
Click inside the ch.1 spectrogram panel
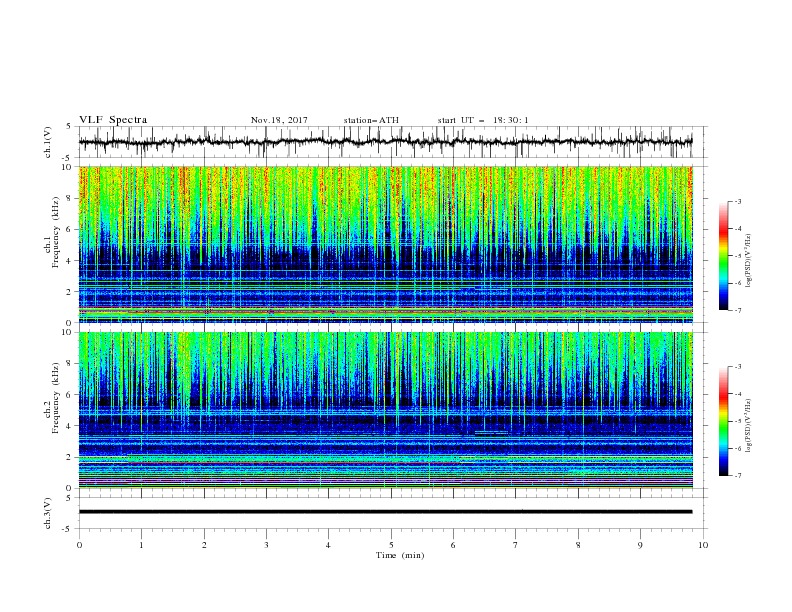coord(385,244)
